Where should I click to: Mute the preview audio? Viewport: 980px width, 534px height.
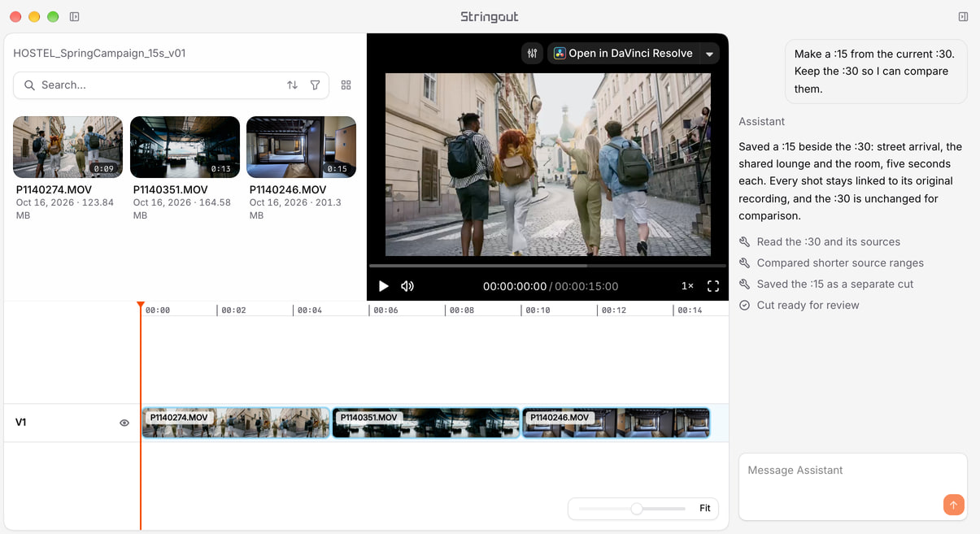pyautogui.click(x=407, y=286)
